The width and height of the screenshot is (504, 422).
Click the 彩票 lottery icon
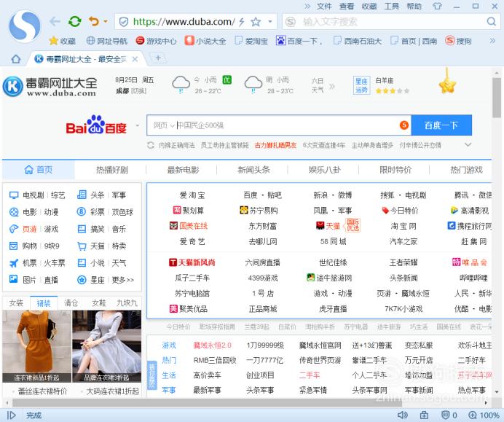point(82,212)
